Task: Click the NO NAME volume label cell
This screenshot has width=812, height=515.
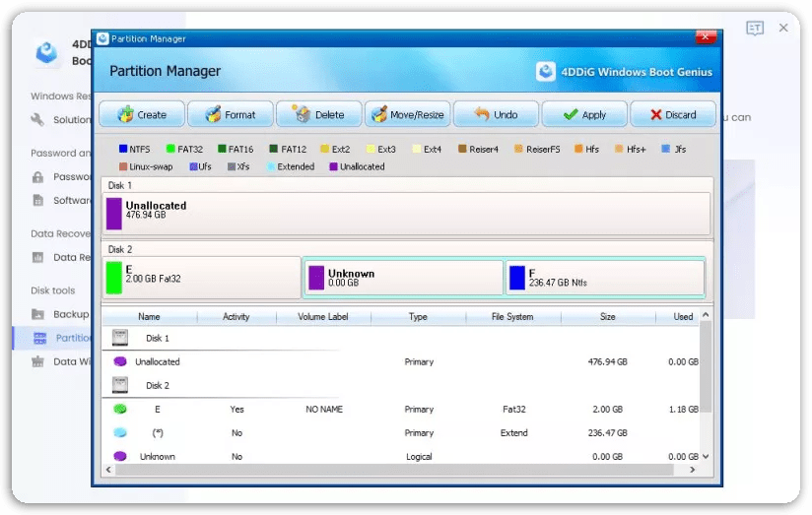Action: click(324, 410)
